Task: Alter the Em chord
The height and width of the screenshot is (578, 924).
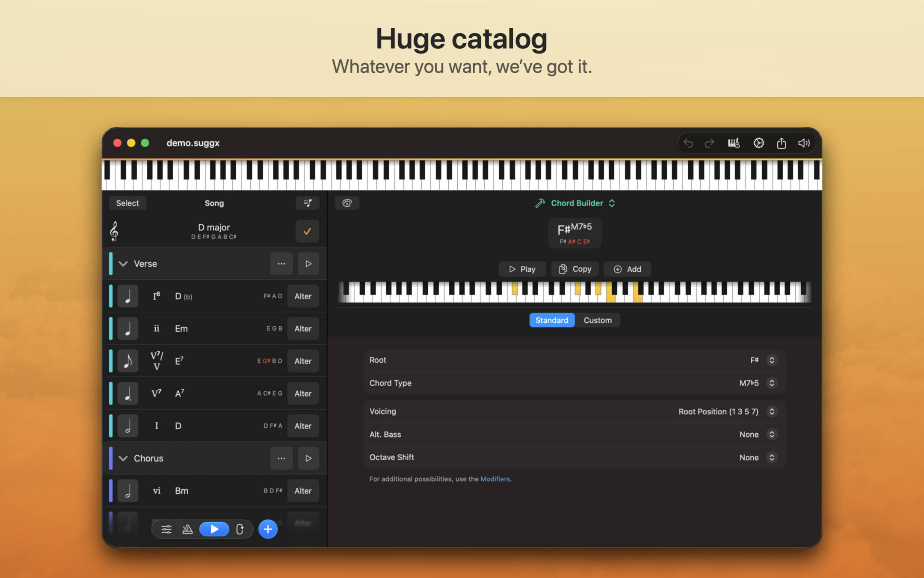Action: point(303,329)
